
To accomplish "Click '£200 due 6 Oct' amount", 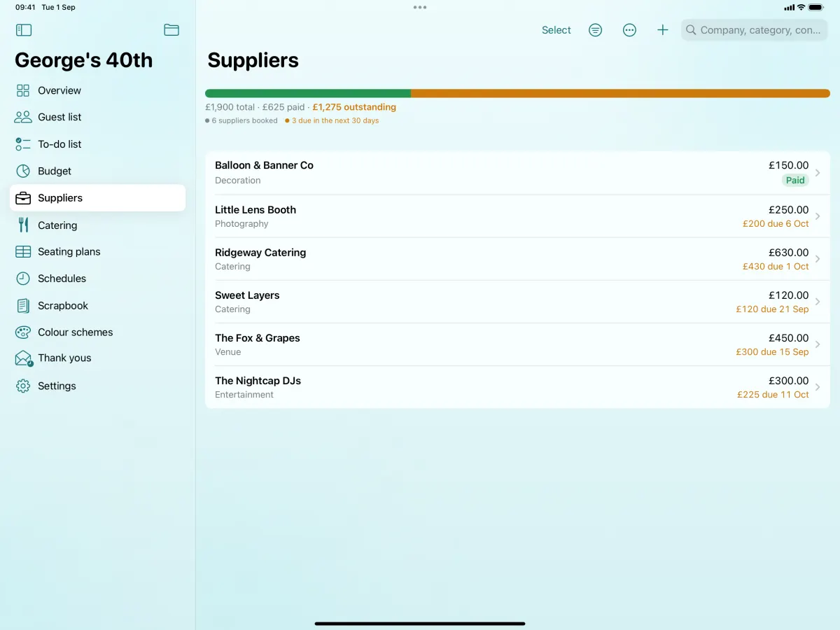I will click(x=776, y=224).
